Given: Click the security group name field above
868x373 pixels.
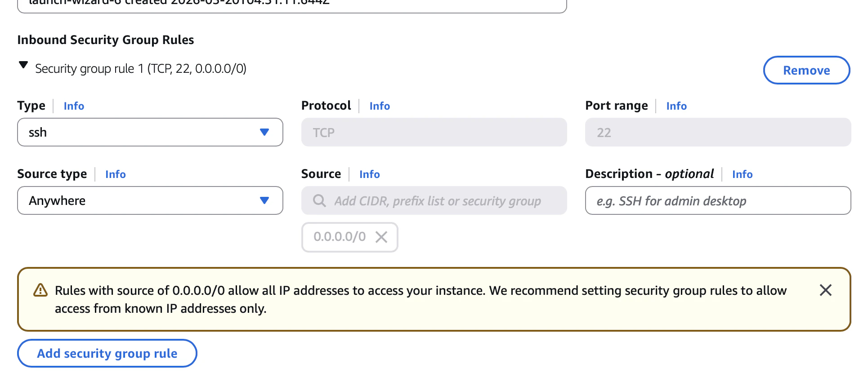Looking at the screenshot, I should coord(292,4).
